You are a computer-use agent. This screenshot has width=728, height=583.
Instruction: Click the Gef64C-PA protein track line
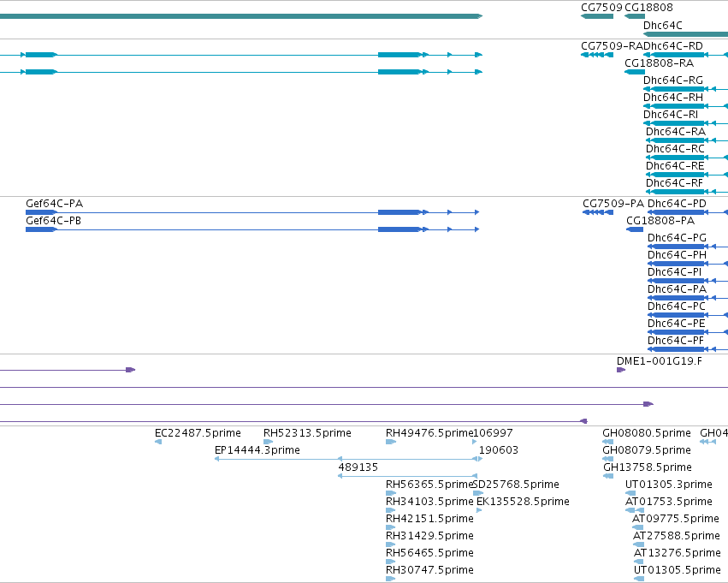[x=252, y=212]
